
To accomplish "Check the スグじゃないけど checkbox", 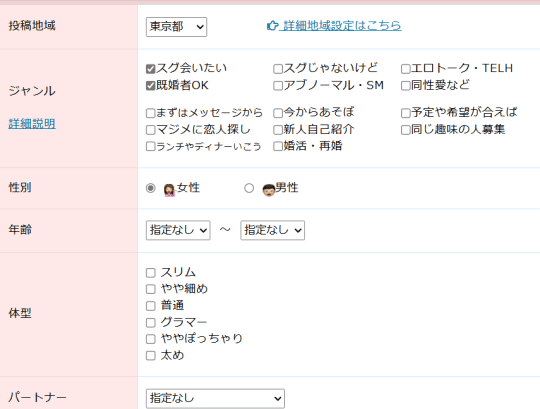I will click(x=278, y=69).
